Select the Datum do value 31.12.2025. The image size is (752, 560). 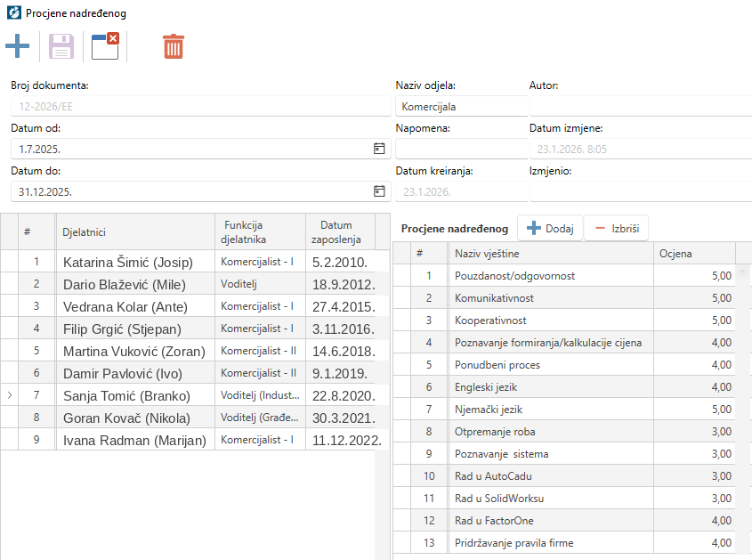[45, 192]
